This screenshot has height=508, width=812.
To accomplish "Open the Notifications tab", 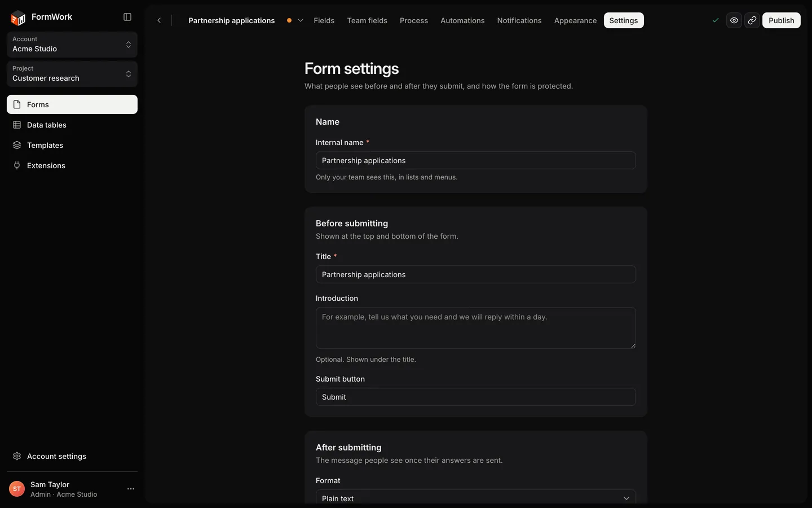I will [519, 20].
